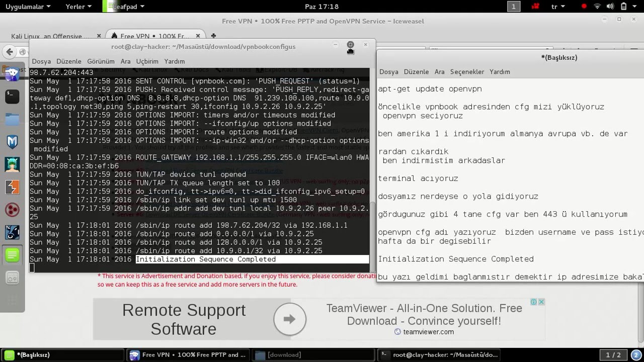
Task: Open the Yerler places menu
Action: click(78, 7)
